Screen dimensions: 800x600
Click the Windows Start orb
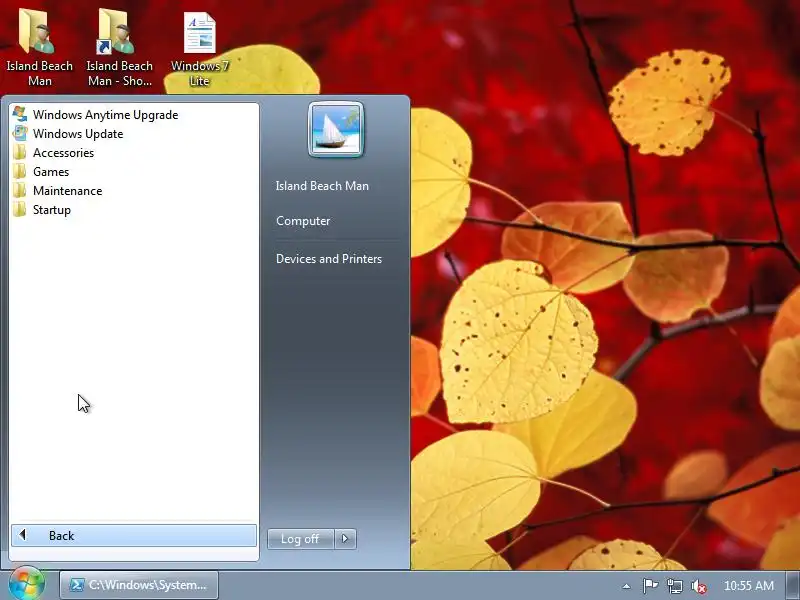click(x=27, y=584)
